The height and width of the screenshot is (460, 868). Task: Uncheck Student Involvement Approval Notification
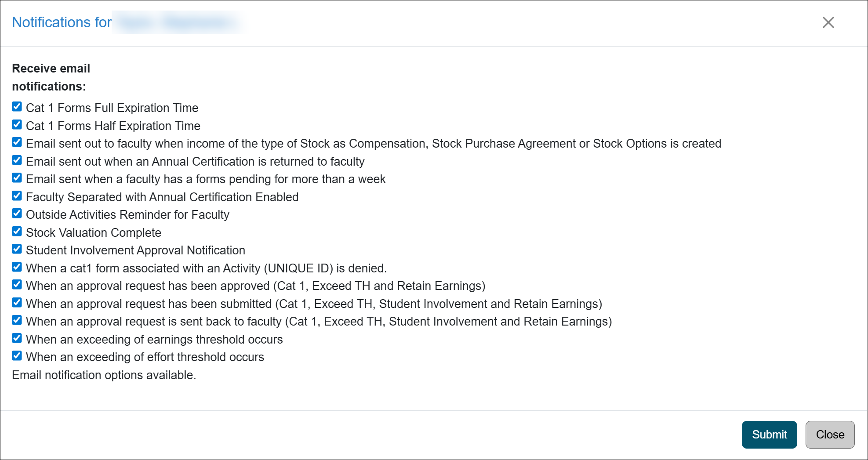(17, 249)
